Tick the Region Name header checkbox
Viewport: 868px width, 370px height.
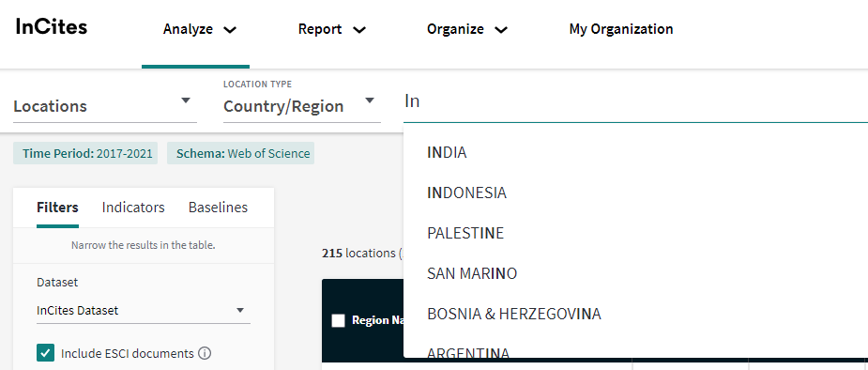(x=338, y=321)
